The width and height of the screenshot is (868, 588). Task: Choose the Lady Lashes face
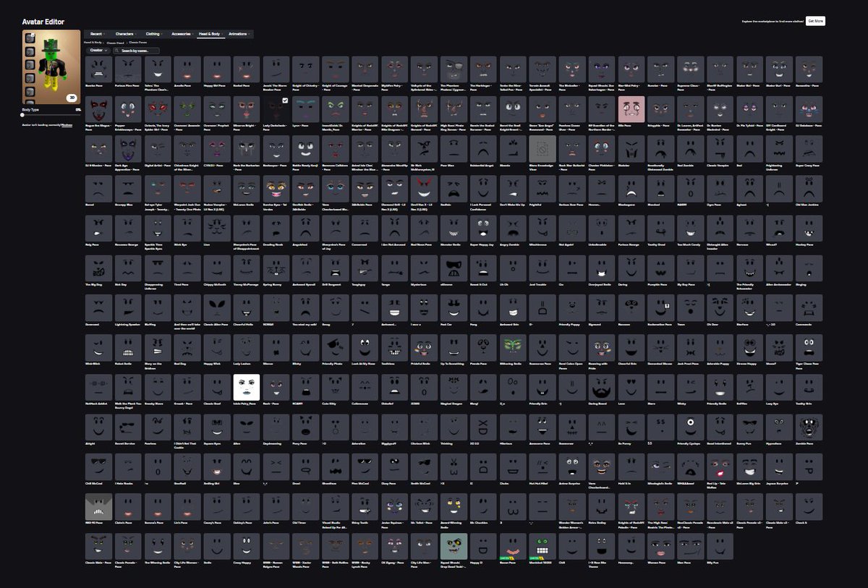point(246,347)
